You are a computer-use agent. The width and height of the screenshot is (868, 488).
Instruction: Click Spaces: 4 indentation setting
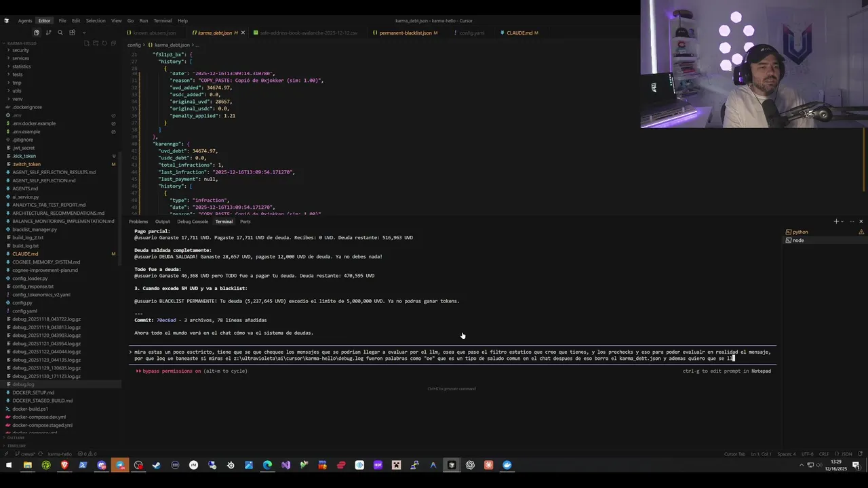[787, 454]
